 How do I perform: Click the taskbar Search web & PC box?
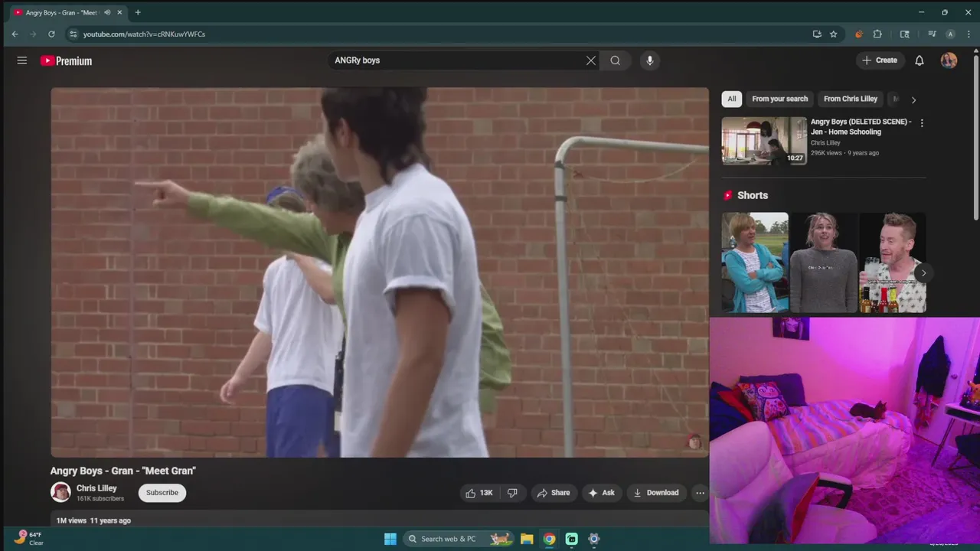click(457, 539)
